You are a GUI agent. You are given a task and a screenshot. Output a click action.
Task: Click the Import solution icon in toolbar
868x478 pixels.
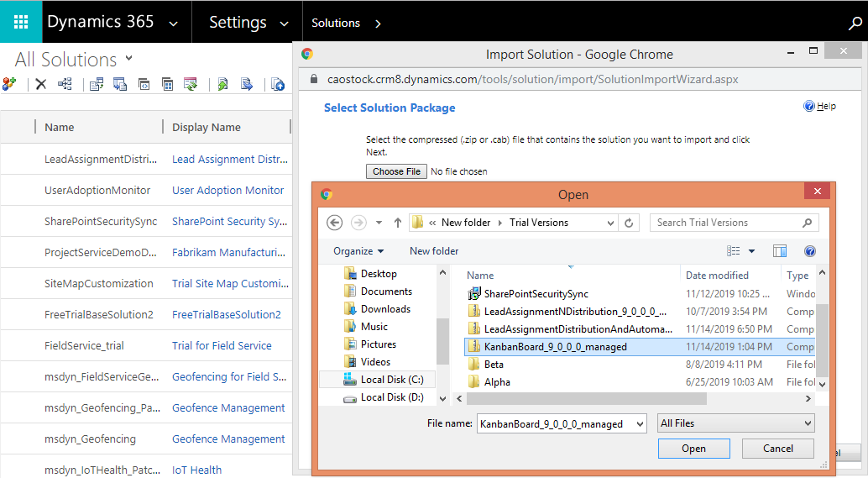[97, 84]
